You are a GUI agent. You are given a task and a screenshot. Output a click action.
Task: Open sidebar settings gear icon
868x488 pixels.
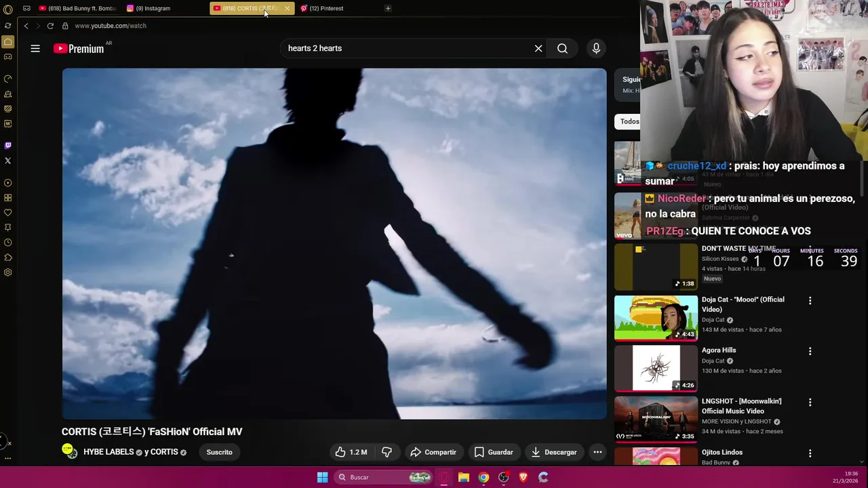pyautogui.click(x=8, y=272)
